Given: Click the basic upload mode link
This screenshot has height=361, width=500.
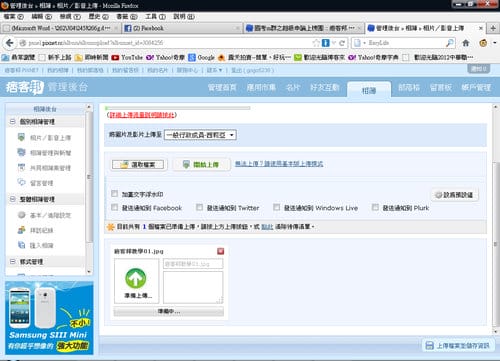Looking at the screenshot, I should (x=279, y=164).
